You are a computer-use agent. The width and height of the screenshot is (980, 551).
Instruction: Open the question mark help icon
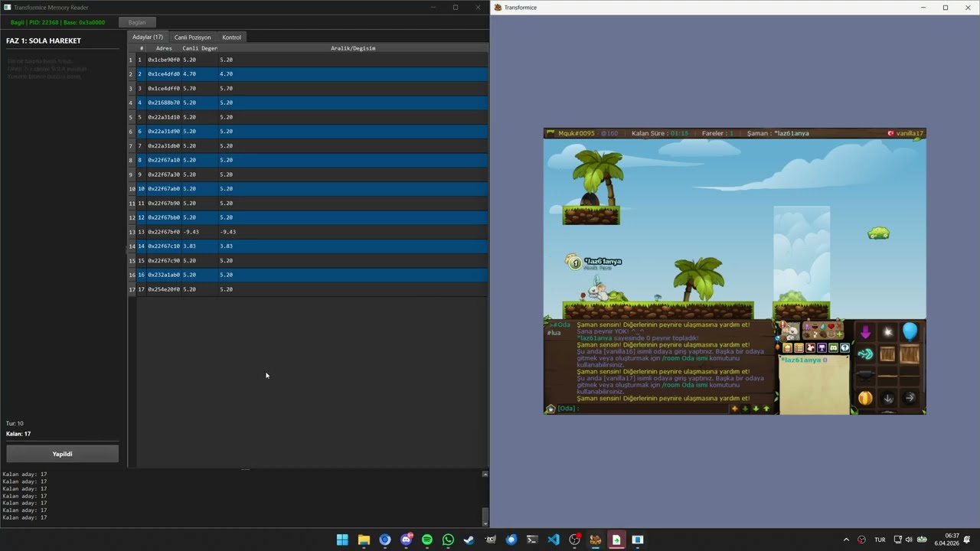(x=845, y=347)
